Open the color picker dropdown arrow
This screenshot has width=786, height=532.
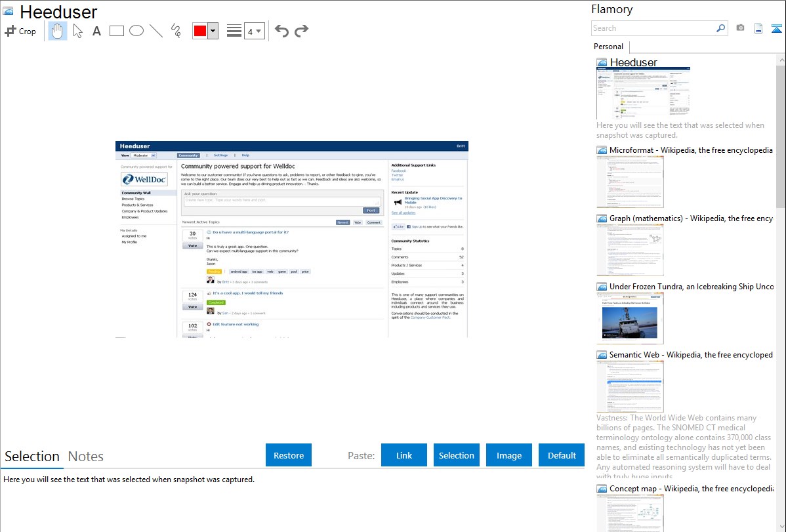213,31
